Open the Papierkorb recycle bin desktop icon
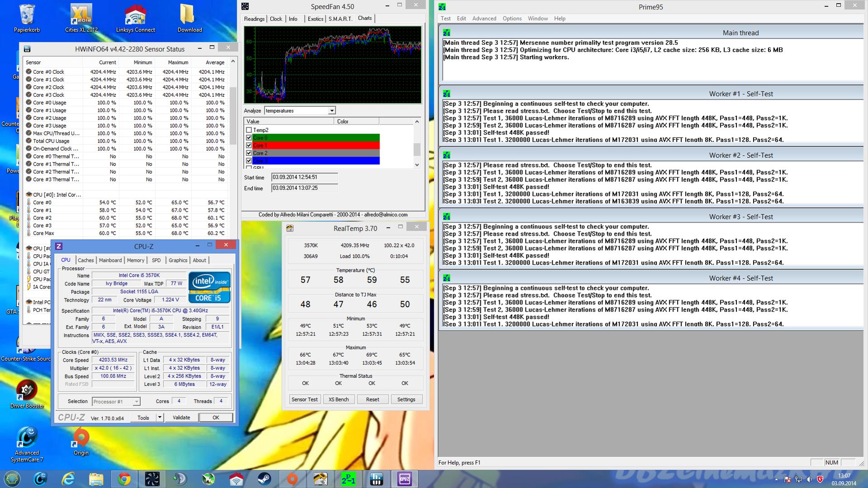The width and height of the screenshot is (868, 488). coord(27,18)
